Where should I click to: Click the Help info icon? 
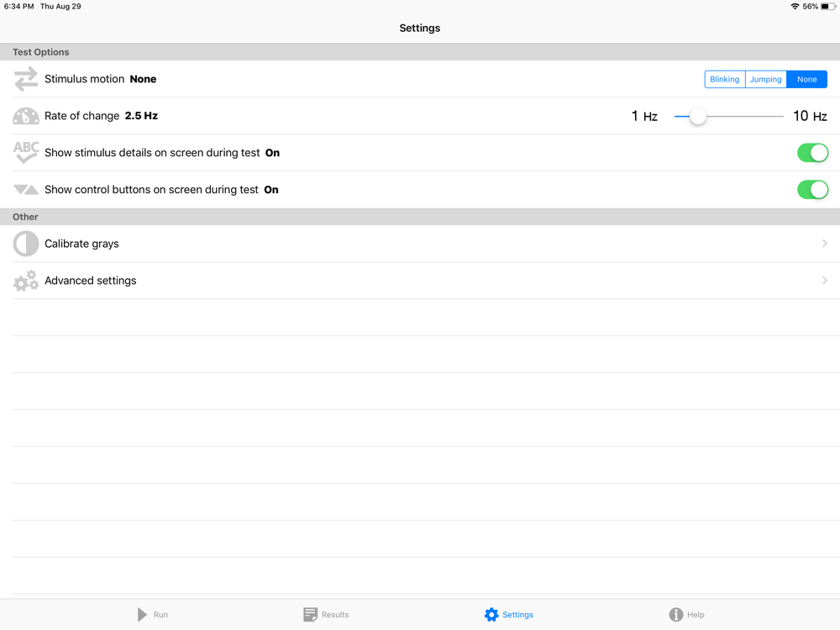[676, 615]
